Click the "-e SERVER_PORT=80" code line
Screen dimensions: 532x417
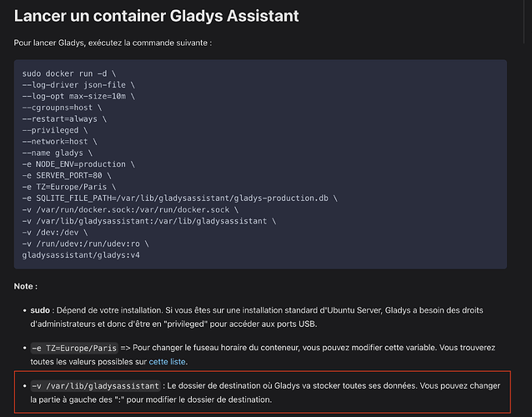(64, 176)
